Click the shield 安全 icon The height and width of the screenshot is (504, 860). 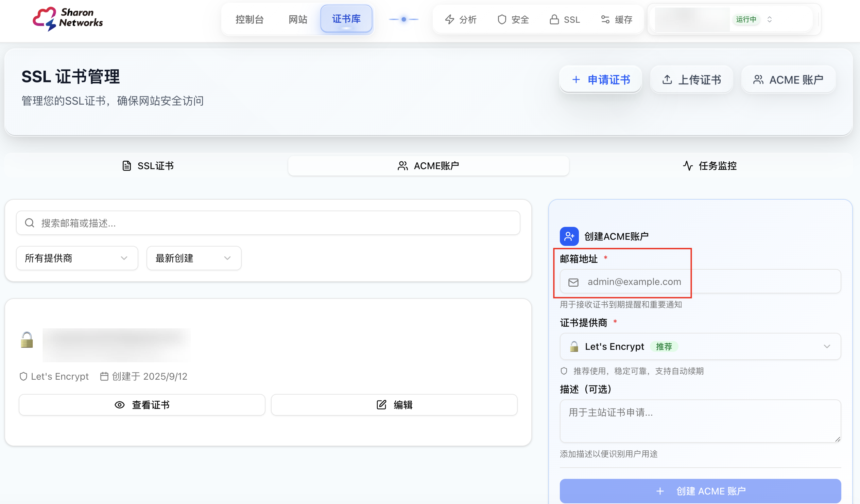click(x=501, y=19)
